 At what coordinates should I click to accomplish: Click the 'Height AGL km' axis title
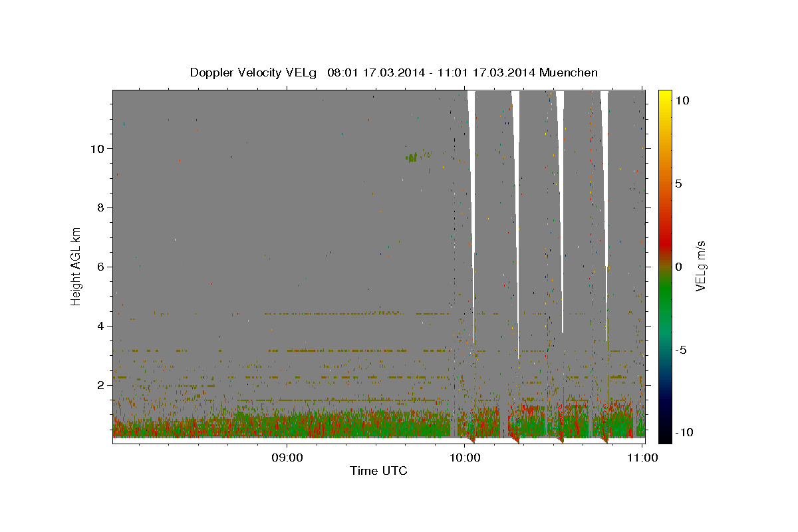(76, 267)
